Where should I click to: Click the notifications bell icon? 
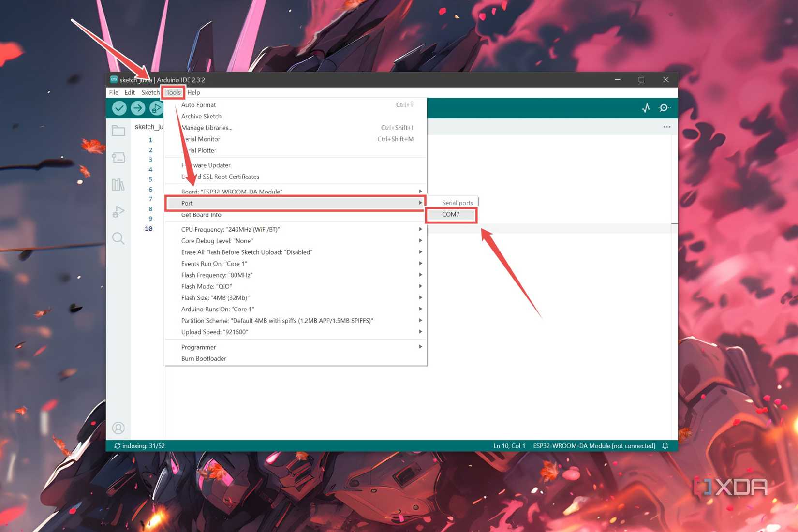(665, 446)
